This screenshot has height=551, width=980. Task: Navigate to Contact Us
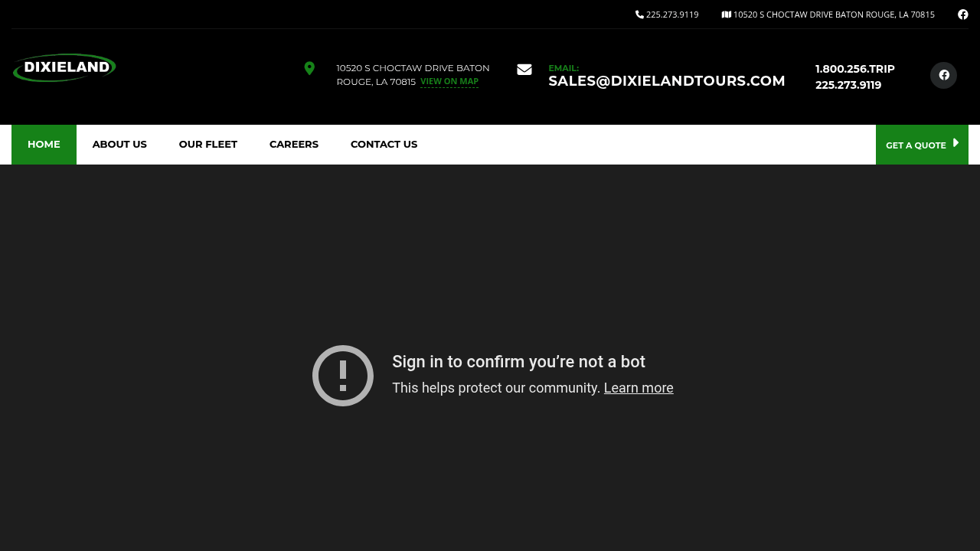coord(384,145)
